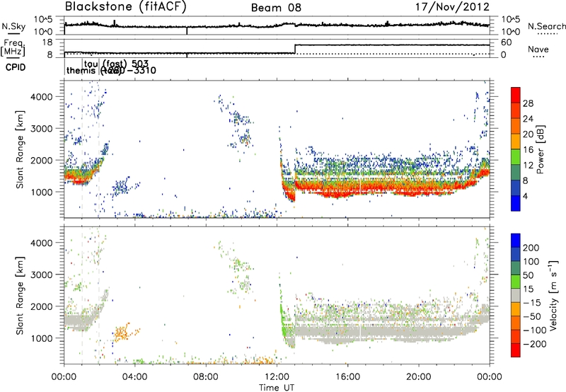Click the '04:00' time tick label
The width and height of the screenshot is (566, 392).
pyautogui.click(x=134, y=377)
